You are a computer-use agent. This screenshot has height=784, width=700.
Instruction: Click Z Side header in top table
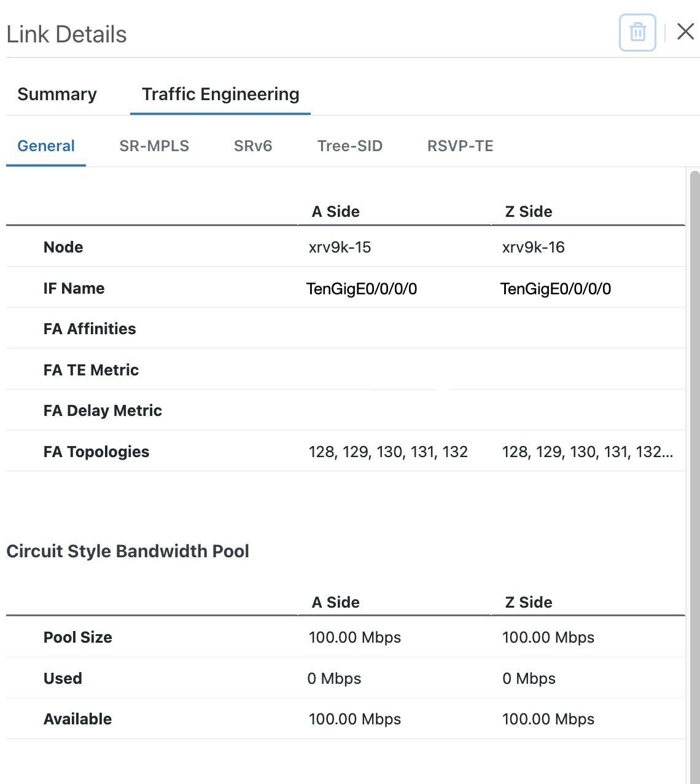click(x=529, y=211)
